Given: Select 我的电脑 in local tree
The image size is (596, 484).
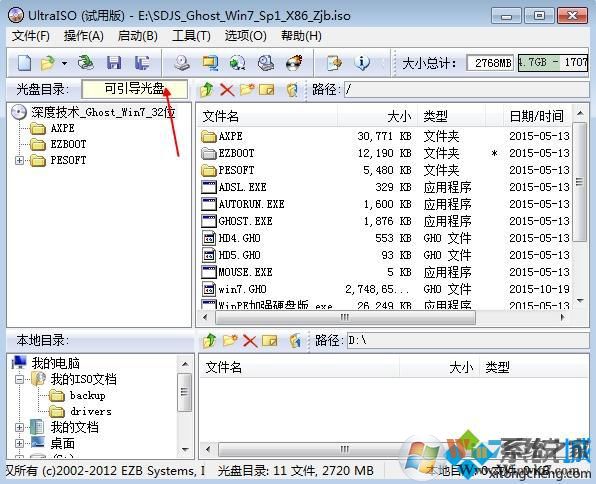Looking at the screenshot, I should (x=55, y=363).
